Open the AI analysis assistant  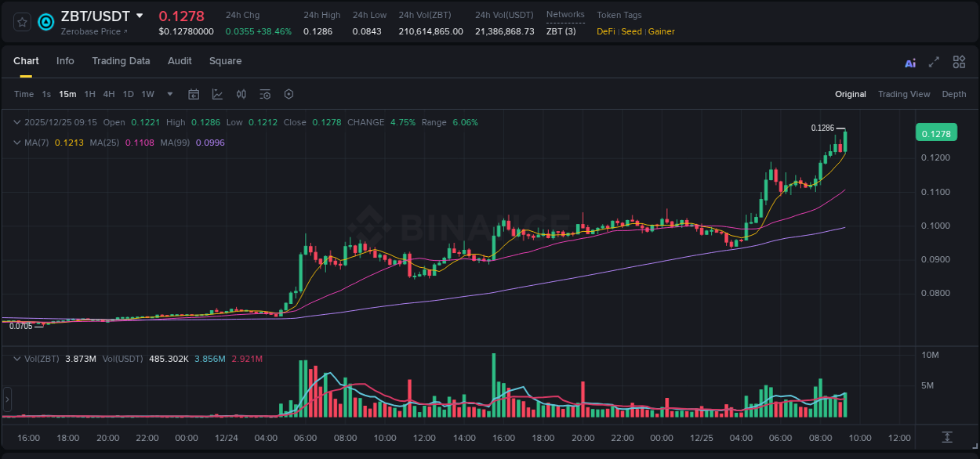(909, 62)
